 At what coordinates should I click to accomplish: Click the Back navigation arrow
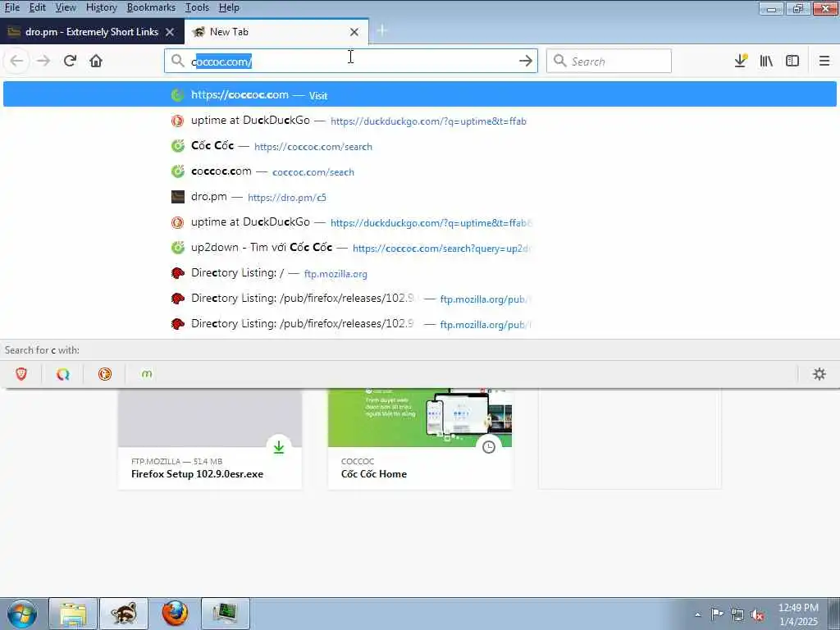point(16,61)
